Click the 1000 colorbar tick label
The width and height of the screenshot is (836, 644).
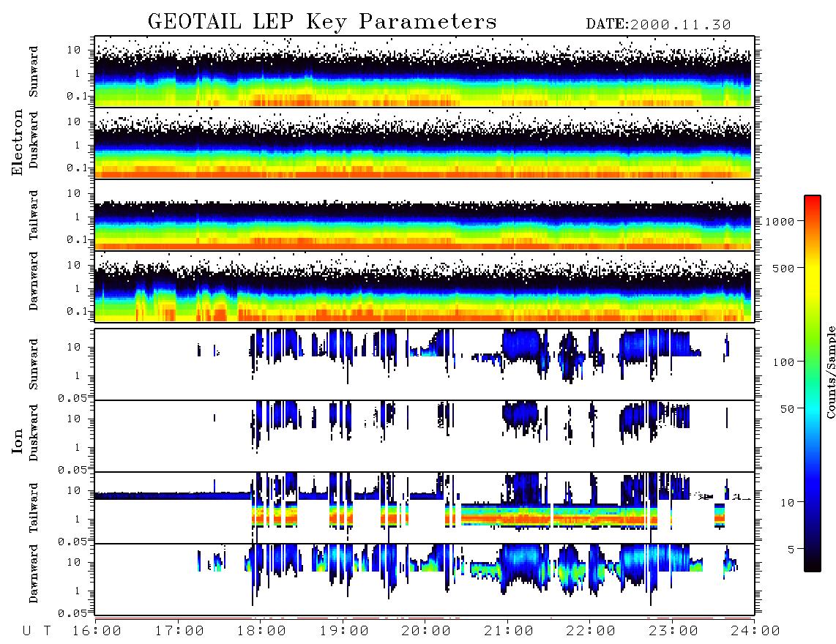click(x=780, y=222)
